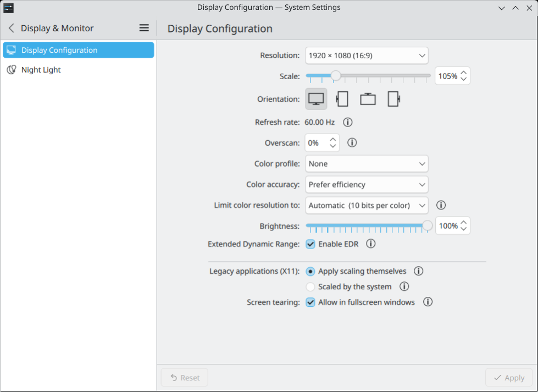Go back using the Display & Monitor arrow

click(12, 28)
